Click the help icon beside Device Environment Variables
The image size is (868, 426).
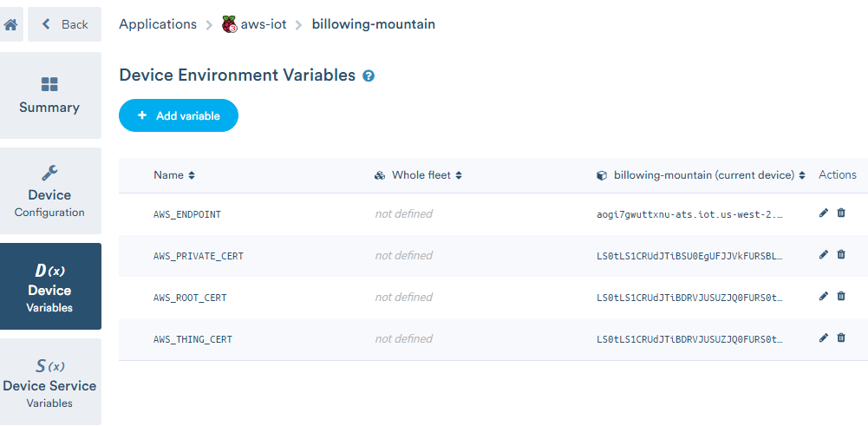[369, 76]
